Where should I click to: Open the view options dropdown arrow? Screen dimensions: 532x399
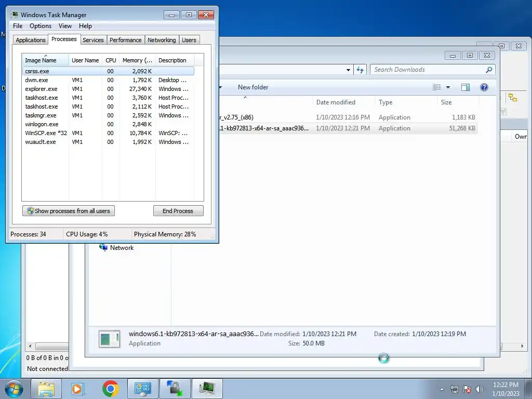tap(448, 87)
